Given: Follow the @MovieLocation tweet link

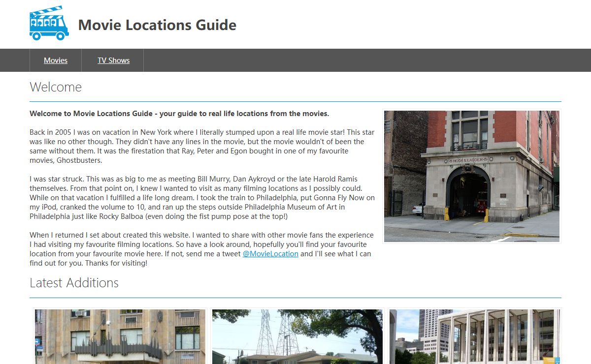Looking at the screenshot, I should tap(270, 254).
